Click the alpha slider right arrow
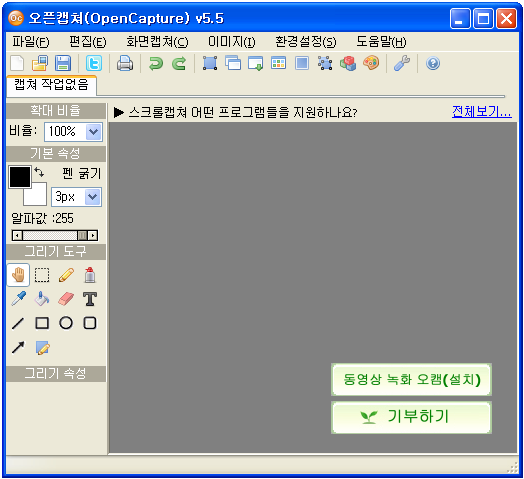The image size is (524, 479). [x=93, y=235]
